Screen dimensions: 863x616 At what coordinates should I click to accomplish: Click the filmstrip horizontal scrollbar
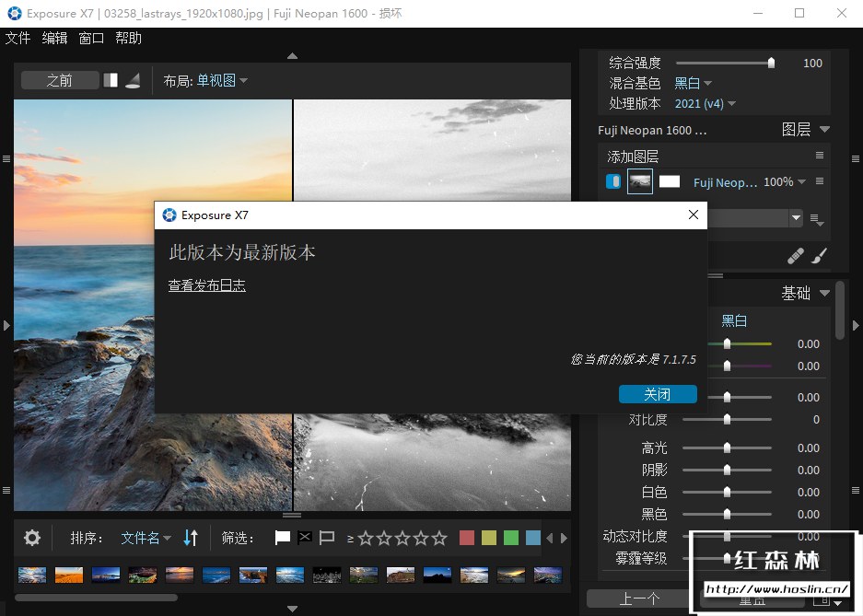pyautogui.click(x=97, y=598)
